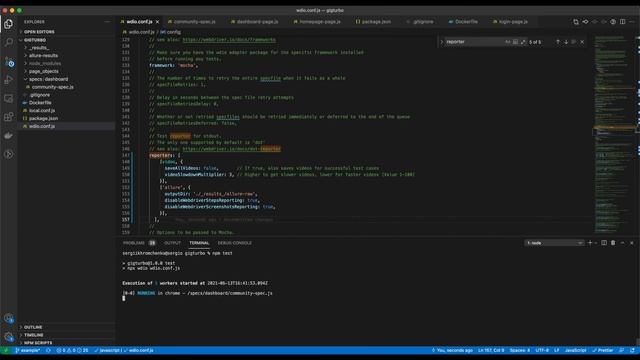Open the Explorer view in activity bar
The height and width of the screenshot is (360, 640).
(9, 24)
